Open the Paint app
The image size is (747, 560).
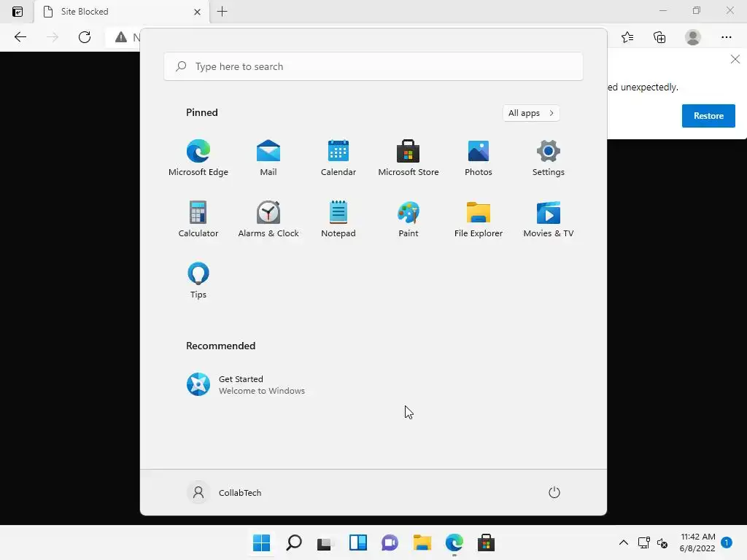click(x=409, y=219)
